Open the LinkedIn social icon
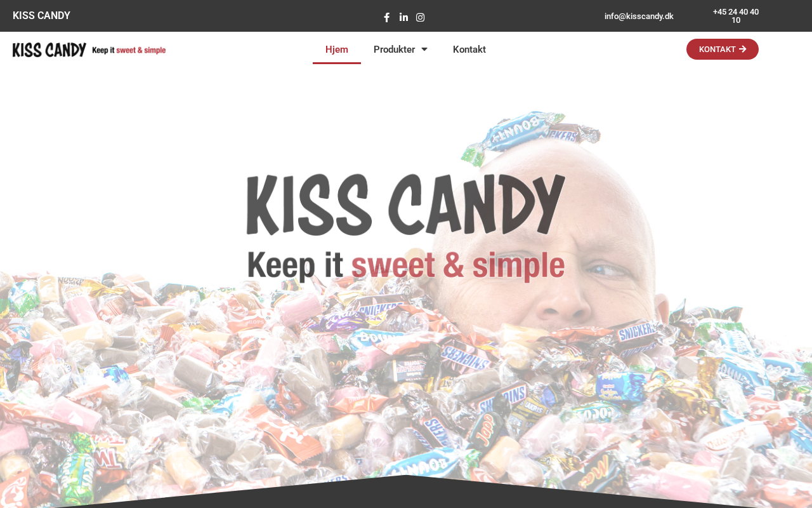Viewport: 812px width, 508px height. [x=403, y=17]
